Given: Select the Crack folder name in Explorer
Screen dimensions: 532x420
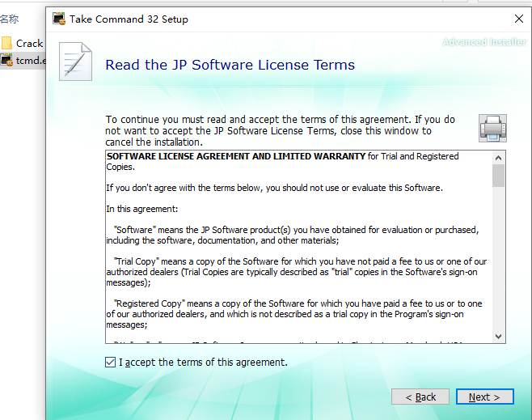Looking at the screenshot, I should (x=30, y=44).
